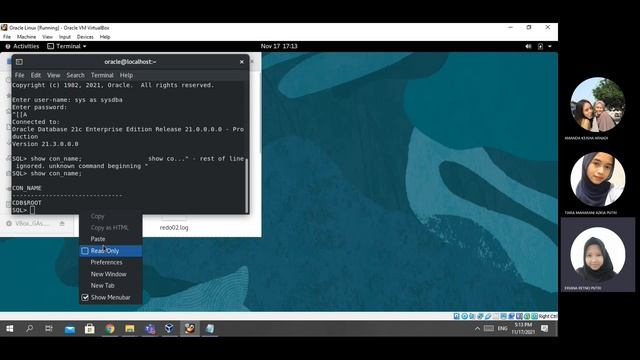Screen dimensions: 640x360
Task: Click the ENG language indicator
Action: click(502, 329)
